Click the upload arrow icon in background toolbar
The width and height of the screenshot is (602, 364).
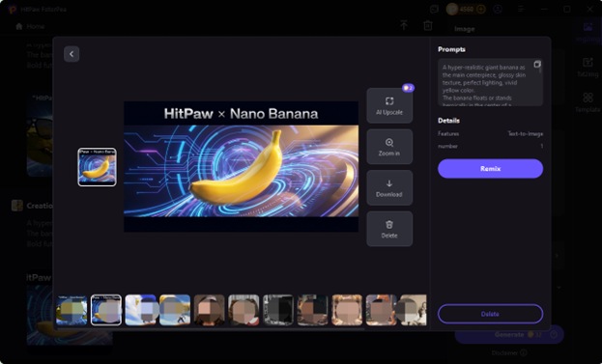tap(404, 26)
